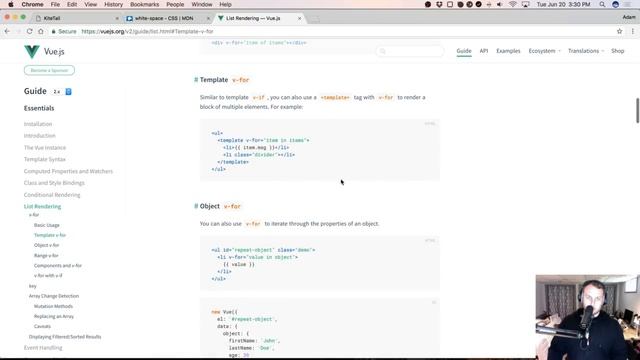Open The Vue Instance sidebar link

pyautogui.click(x=45, y=148)
